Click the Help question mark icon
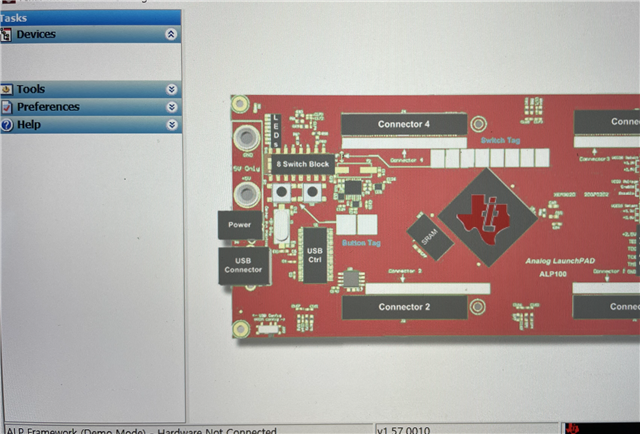This screenshot has height=434, width=640. pos(7,125)
